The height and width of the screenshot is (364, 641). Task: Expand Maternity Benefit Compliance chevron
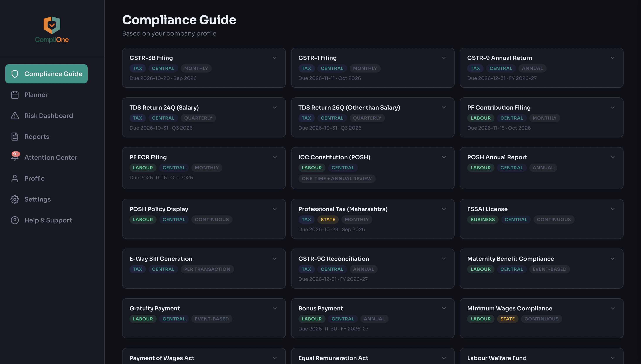click(x=612, y=259)
